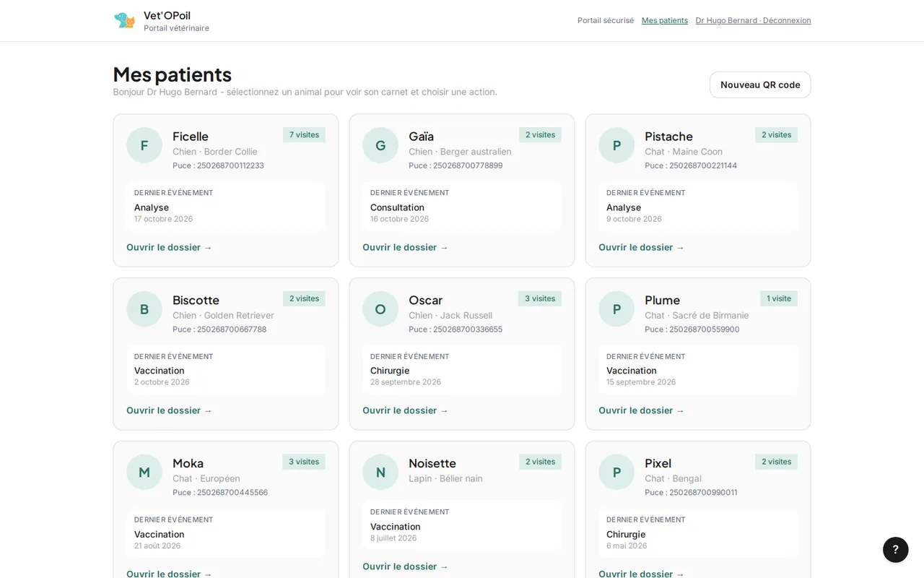Open the dossier for Ficelle
The height and width of the screenshot is (578, 924).
170,247
